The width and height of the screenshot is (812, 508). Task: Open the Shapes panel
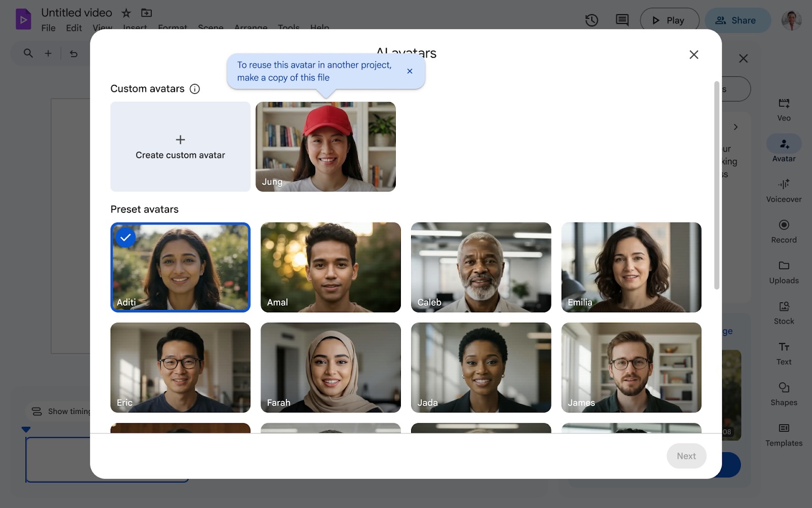784,392
